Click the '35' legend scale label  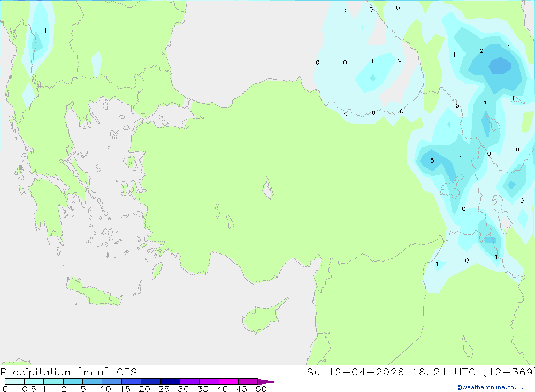pyautogui.click(x=203, y=389)
